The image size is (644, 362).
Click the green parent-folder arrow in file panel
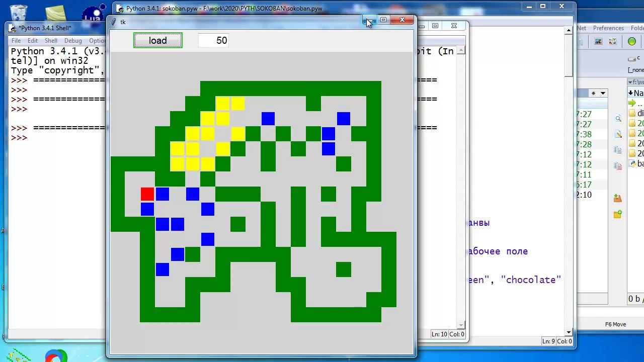point(632,104)
